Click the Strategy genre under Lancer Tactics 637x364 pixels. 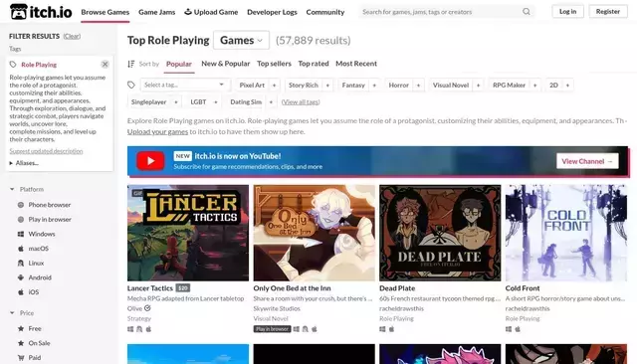139,318
